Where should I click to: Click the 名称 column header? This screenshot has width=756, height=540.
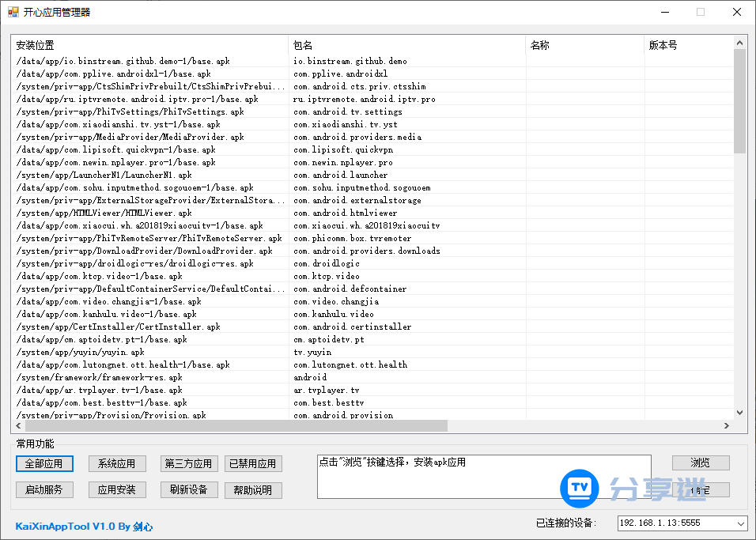tap(584, 45)
